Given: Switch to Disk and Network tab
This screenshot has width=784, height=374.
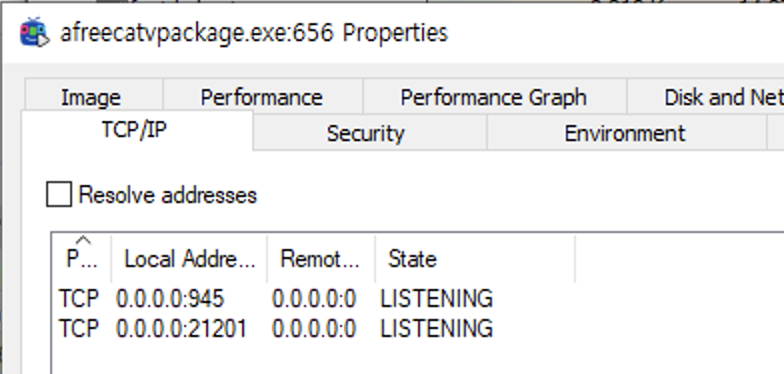Looking at the screenshot, I should (x=706, y=96).
